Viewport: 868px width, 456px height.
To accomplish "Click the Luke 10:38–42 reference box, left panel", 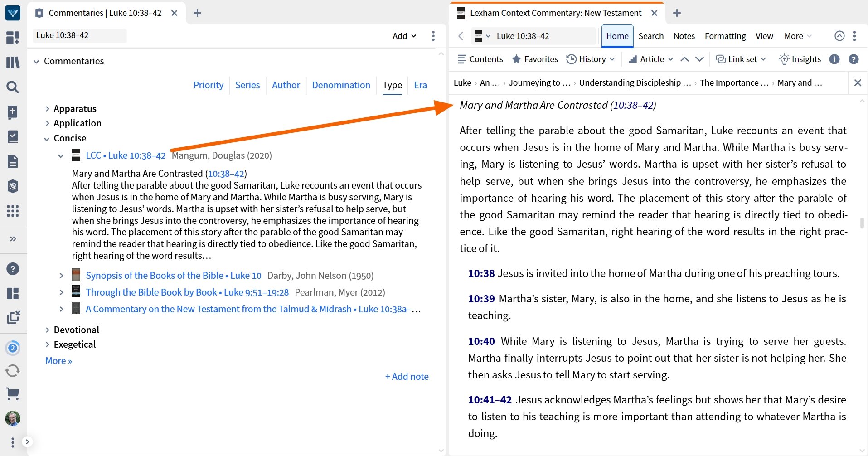I will pos(79,35).
